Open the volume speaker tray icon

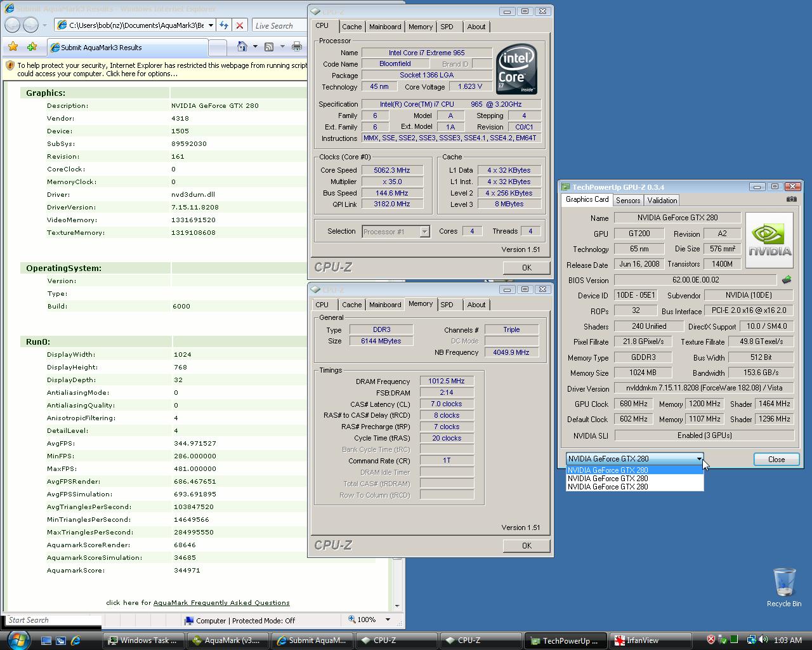(763, 640)
